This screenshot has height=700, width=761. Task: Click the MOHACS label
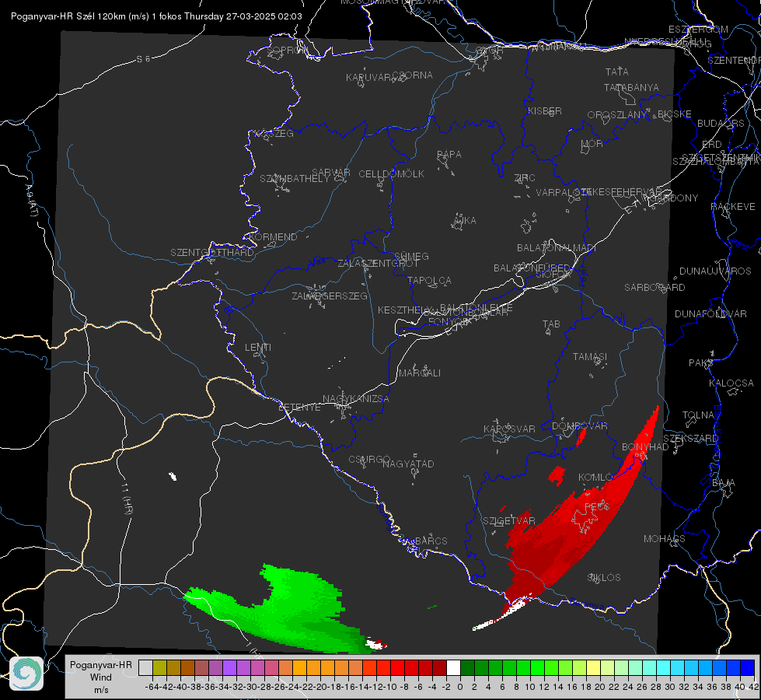click(x=664, y=539)
